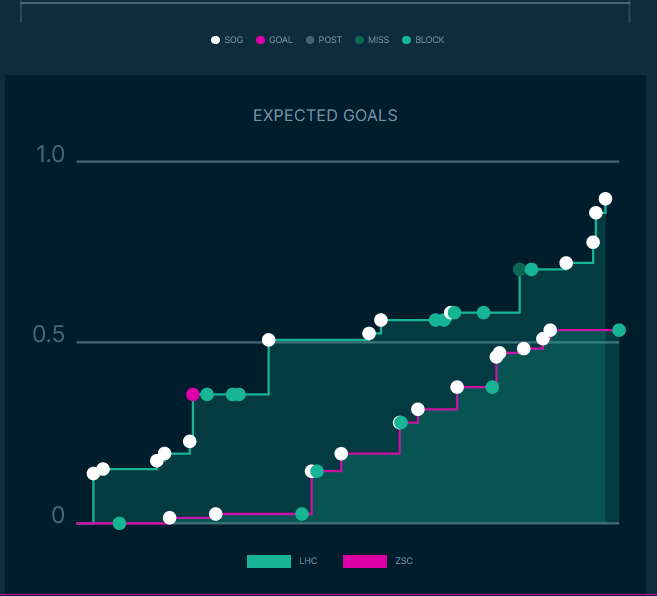This screenshot has width=657, height=596.
Task: Toggle the SOG legend label
Action: [x=234, y=40]
